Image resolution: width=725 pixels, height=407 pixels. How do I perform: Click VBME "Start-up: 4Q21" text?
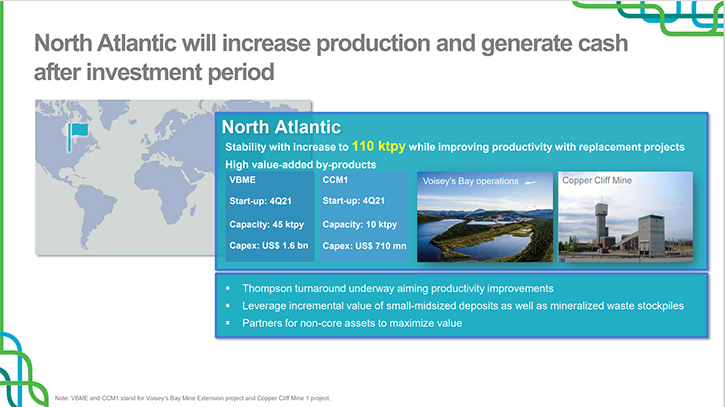(x=260, y=201)
